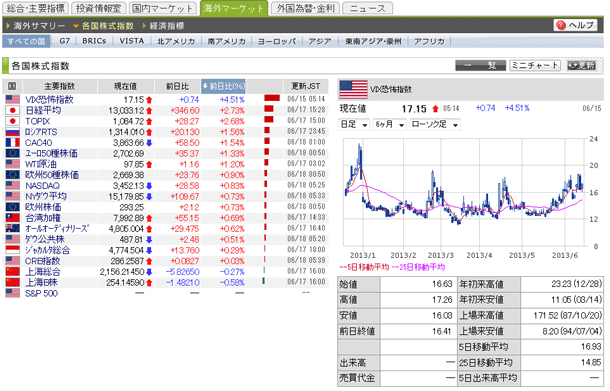Filter by 南アメリカ region
Viewport: 610px width, 391px height.
point(226,41)
